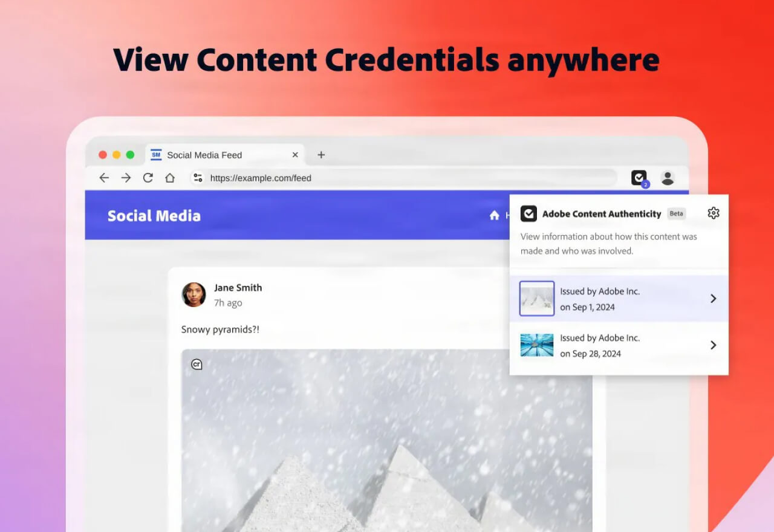Select the Social Media site title

[154, 216]
